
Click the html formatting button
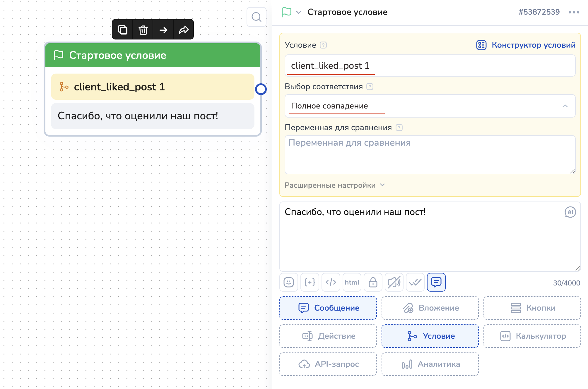pyautogui.click(x=352, y=282)
